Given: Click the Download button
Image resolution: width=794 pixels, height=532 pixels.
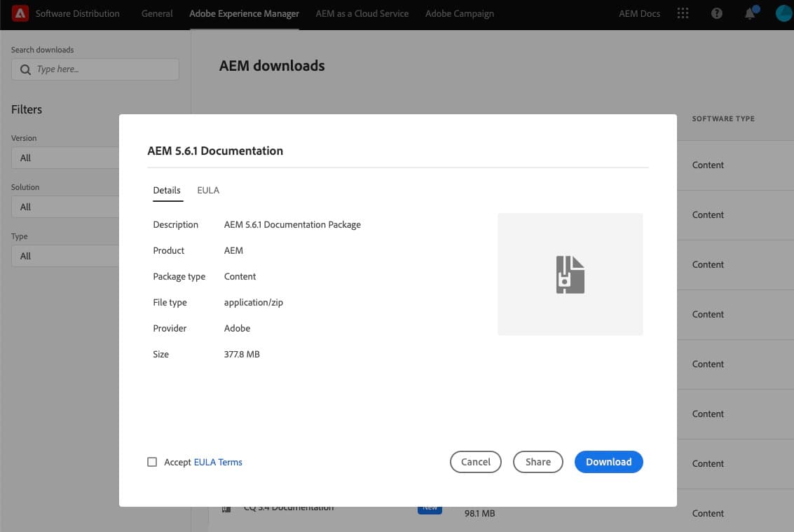Looking at the screenshot, I should (x=608, y=462).
